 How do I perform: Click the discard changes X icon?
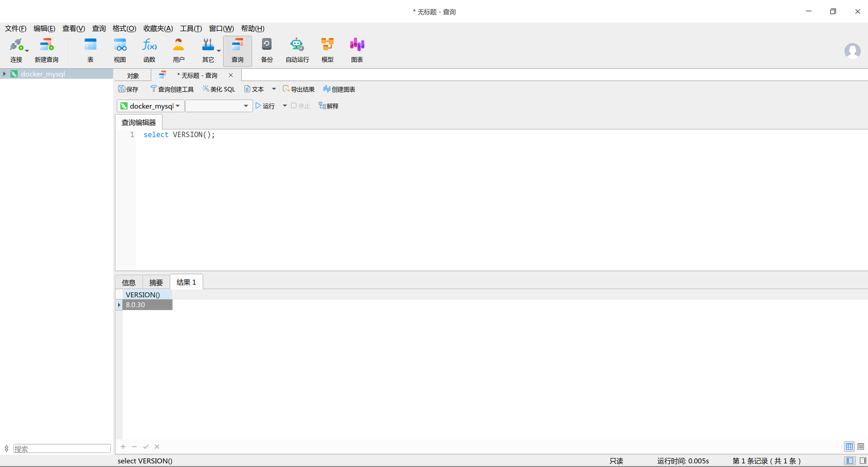click(157, 447)
